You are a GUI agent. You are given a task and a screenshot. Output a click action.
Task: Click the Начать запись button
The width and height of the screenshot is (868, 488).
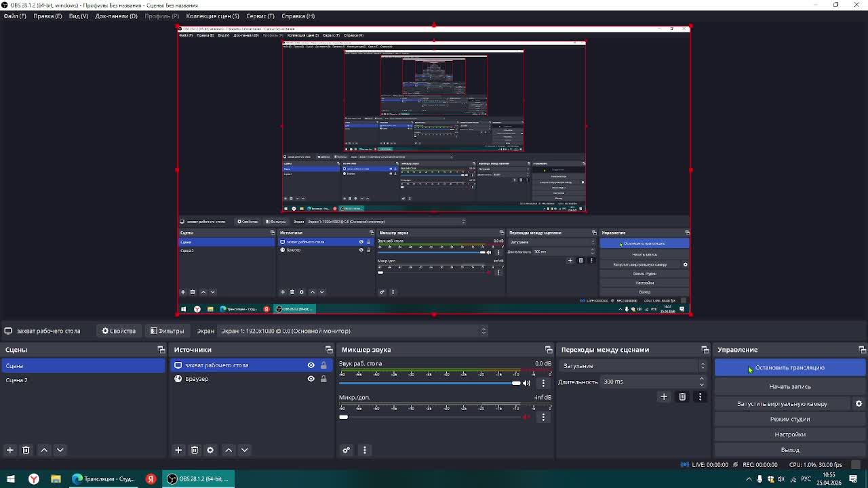(790, 386)
